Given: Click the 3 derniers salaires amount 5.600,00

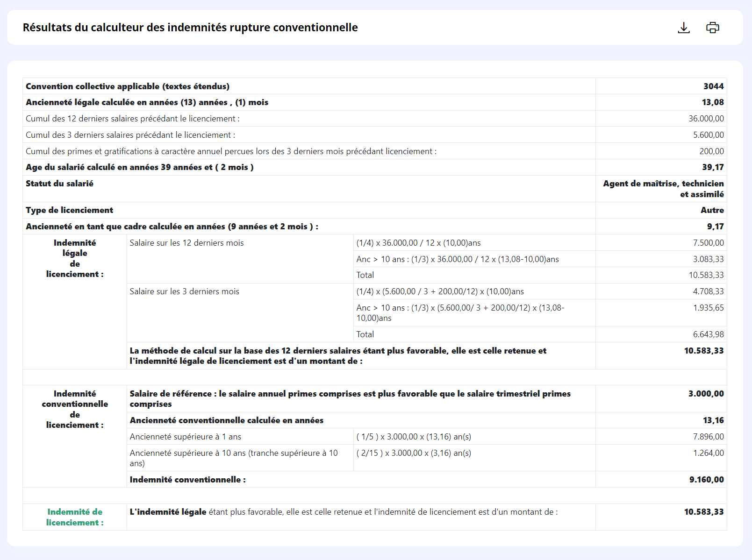Looking at the screenshot, I should tap(708, 135).
